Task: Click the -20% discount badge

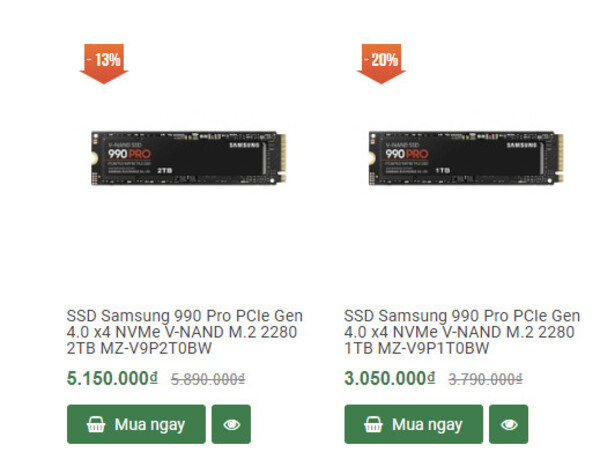Action: pyautogui.click(x=382, y=62)
